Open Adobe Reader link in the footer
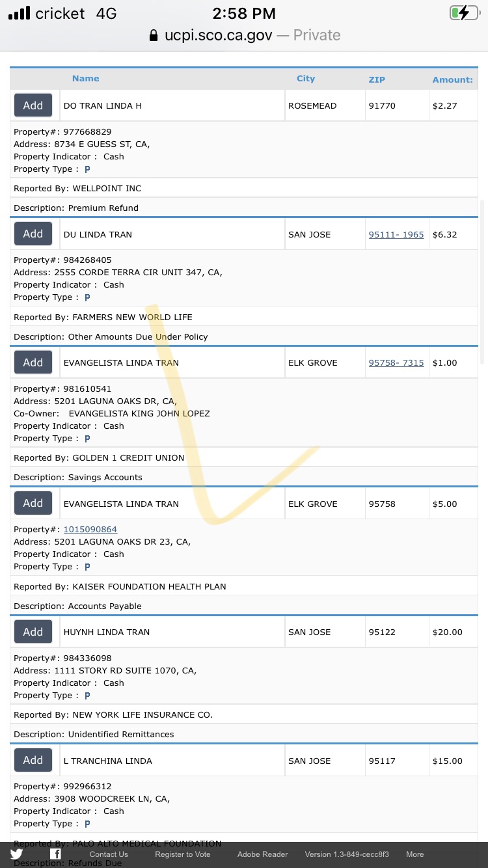 (262, 854)
